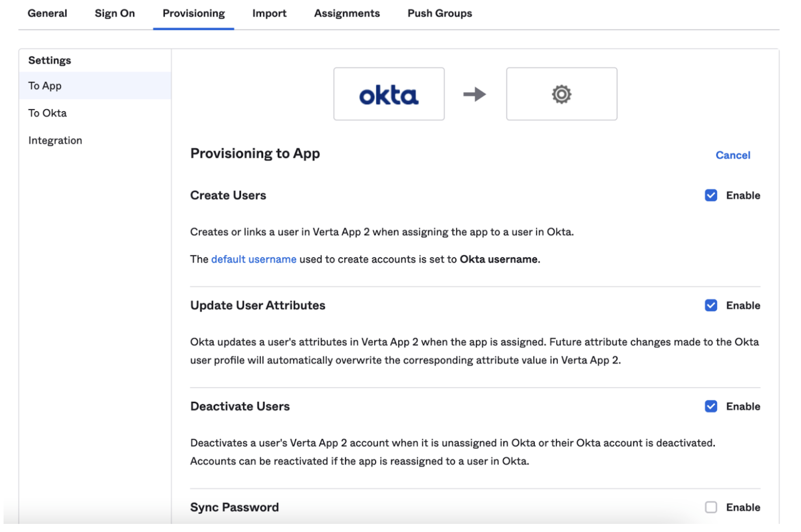The height and width of the screenshot is (532, 801).
Task: Switch to the Push Groups tab
Action: [x=440, y=14]
